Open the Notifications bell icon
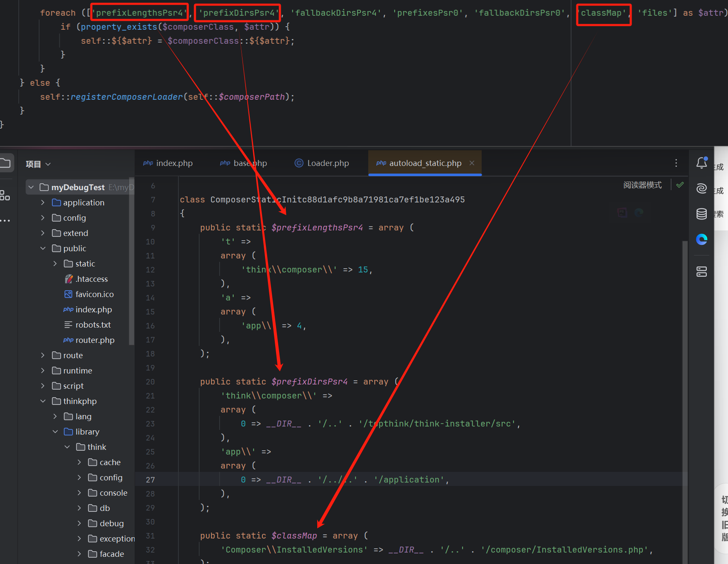This screenshot has width=728, height=564. 702,163
